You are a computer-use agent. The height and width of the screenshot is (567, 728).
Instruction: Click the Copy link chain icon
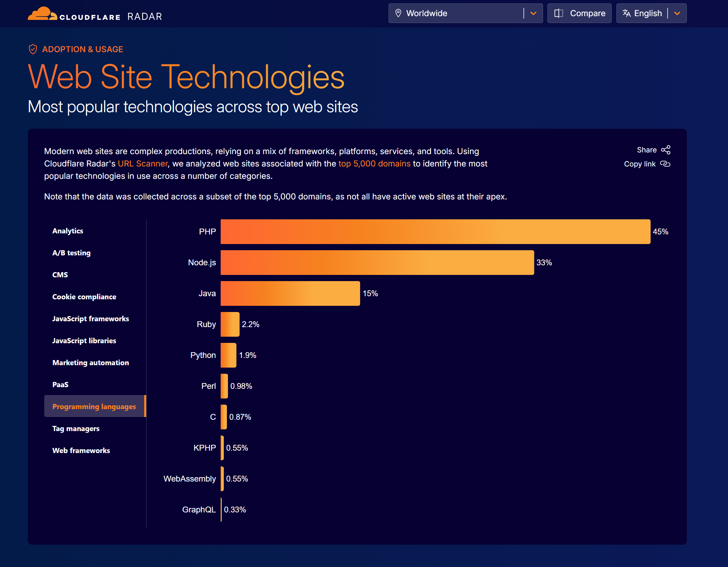click(665, 164)
